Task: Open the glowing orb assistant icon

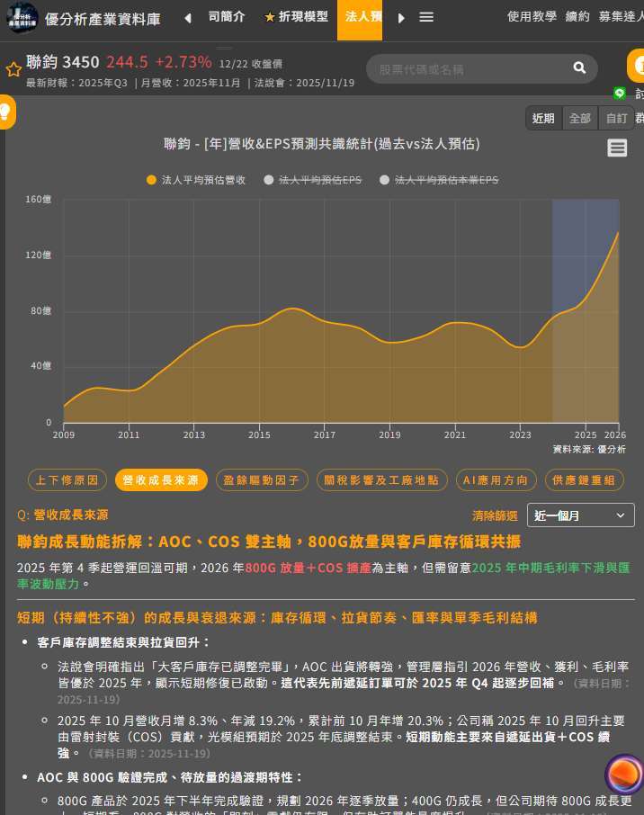Action: pyautogui.click(x=623, y=775)
